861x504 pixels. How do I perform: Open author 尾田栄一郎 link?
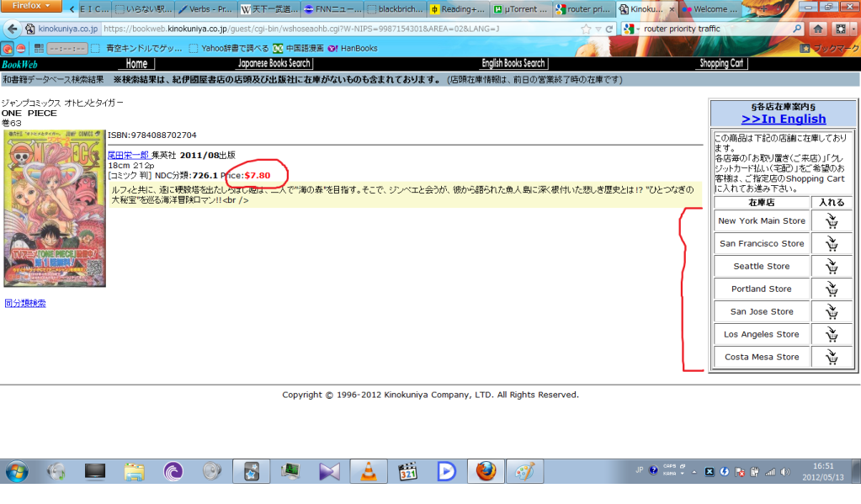pos(128,155)
